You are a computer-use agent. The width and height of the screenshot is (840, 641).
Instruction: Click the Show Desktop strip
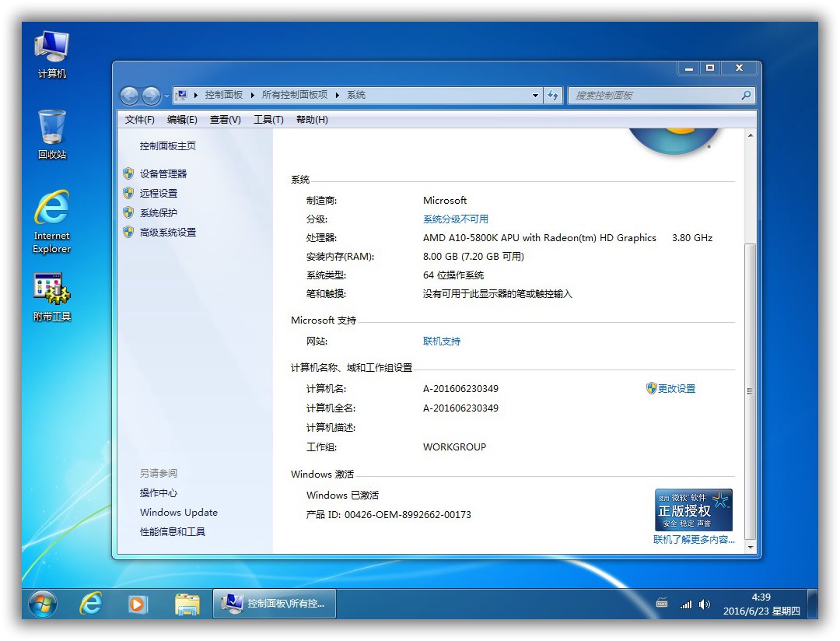[x=813, y=604]
